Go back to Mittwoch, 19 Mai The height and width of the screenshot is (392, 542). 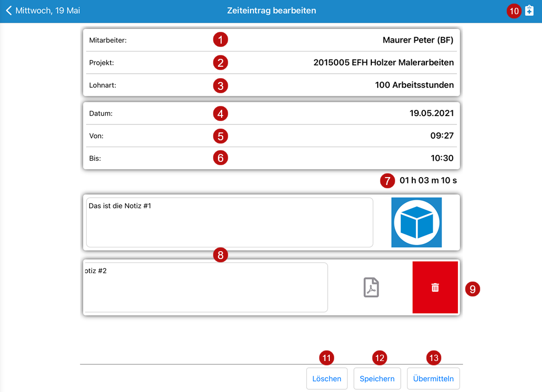(x=43, y=11)
